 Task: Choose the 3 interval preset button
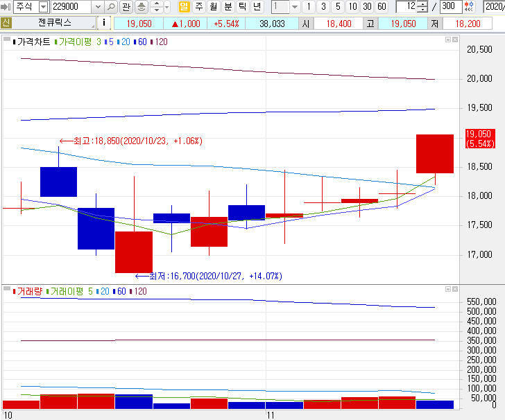click(323, 6)
